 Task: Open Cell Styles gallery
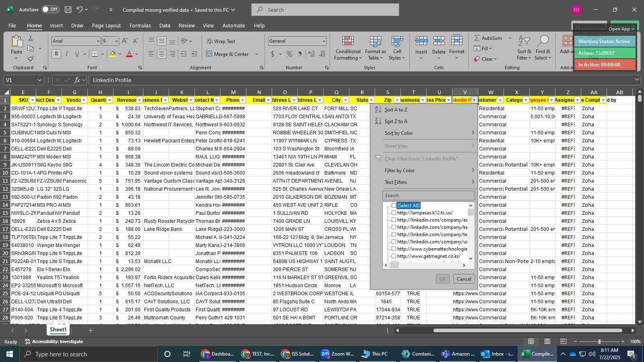[x=397, y=48]
